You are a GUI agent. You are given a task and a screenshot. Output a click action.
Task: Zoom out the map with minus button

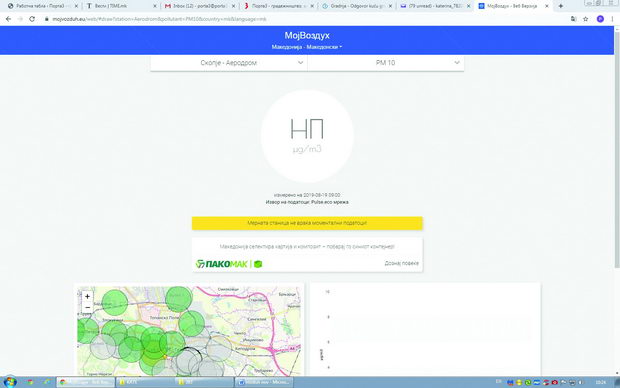coord(87,307)
